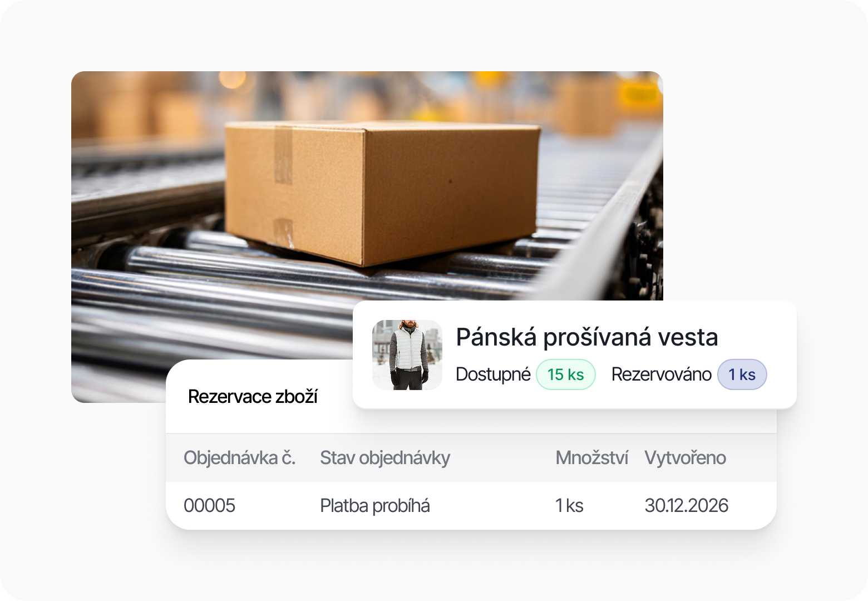
Task: Sort by Stav objednávky column header
Action: (x=385, y=458)
